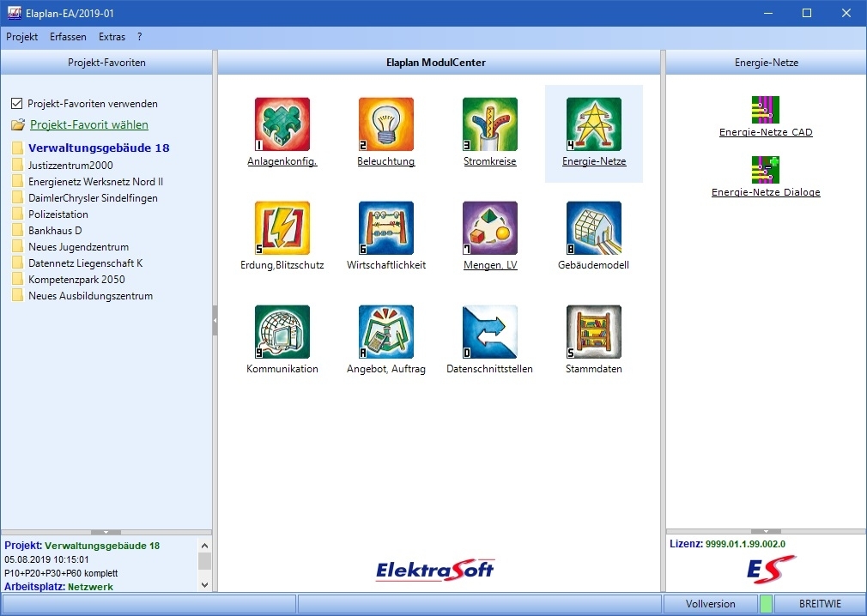Viewport: 867px width, 616px height.
Task: Click the P10+P20+P30+P60 komplett text
Action: click(61, 573)
